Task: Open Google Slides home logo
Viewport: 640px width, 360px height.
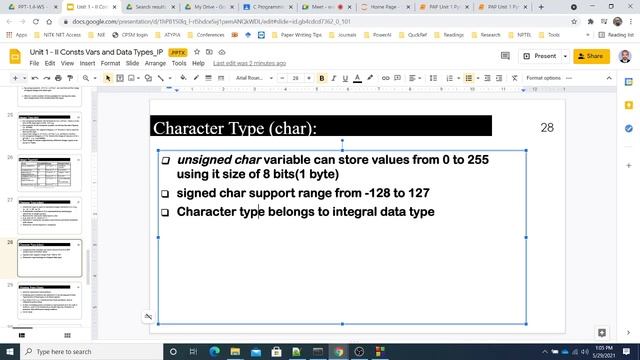Action: [x=15, y=56]
